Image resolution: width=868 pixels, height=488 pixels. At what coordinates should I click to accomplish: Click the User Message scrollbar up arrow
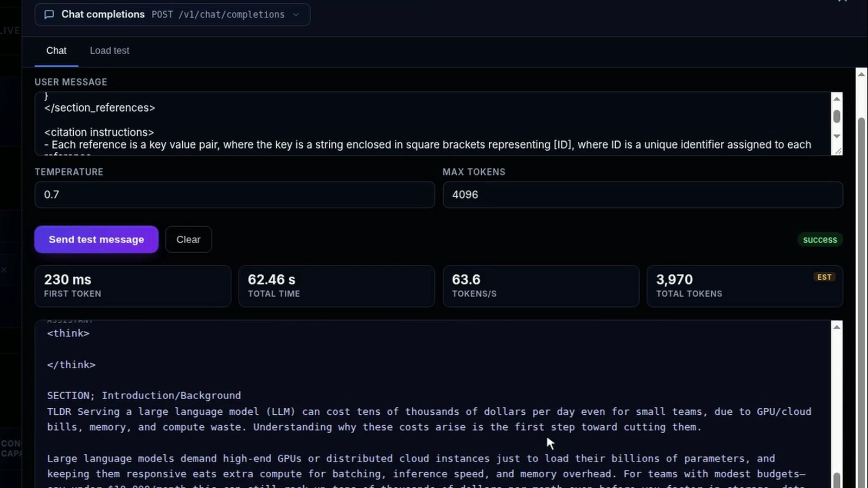point(837,98)
